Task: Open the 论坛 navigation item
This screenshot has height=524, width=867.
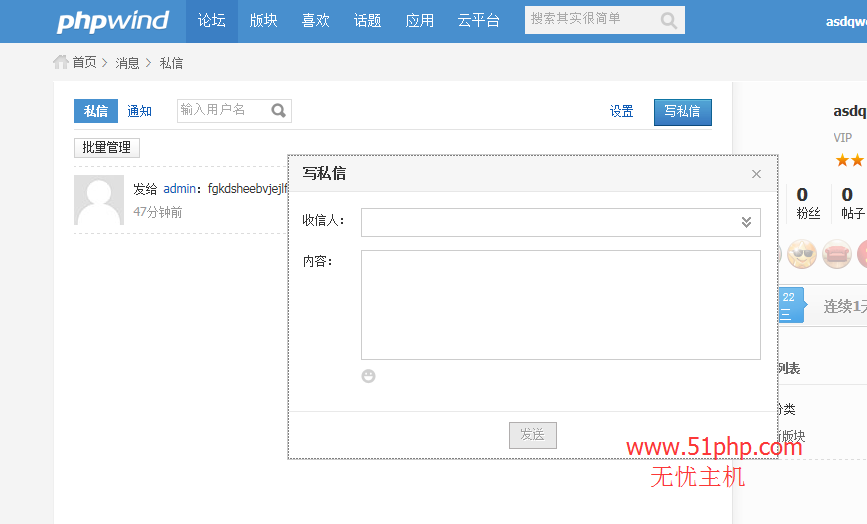Action: pyautogui.click(x=212, y=21)
